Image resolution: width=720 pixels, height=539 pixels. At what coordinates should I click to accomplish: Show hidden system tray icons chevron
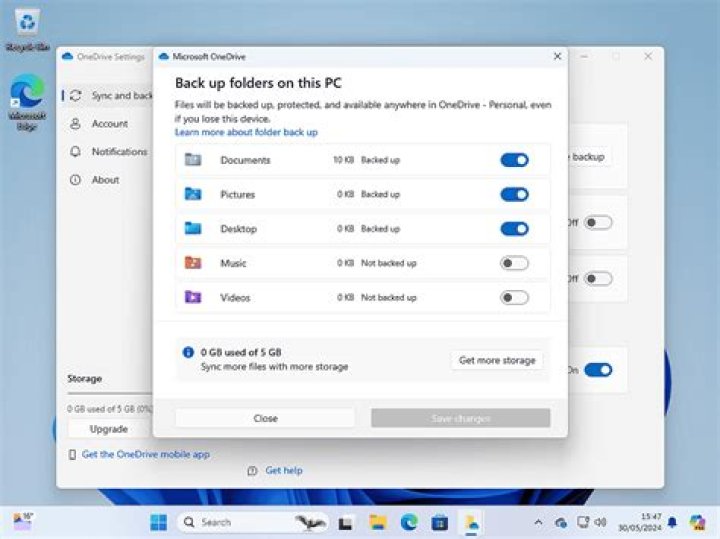point(538,522)
